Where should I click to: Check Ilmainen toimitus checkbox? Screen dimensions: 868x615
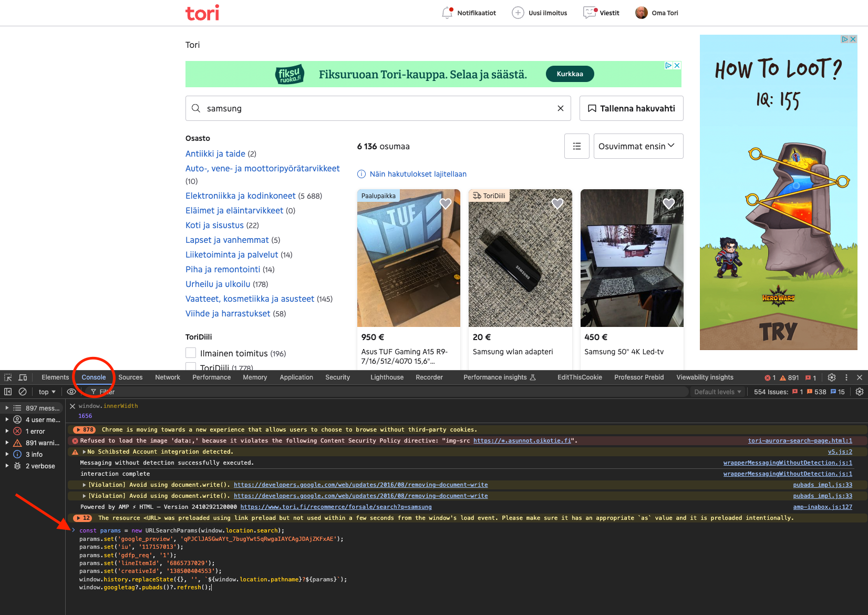(x=191, y=353)
